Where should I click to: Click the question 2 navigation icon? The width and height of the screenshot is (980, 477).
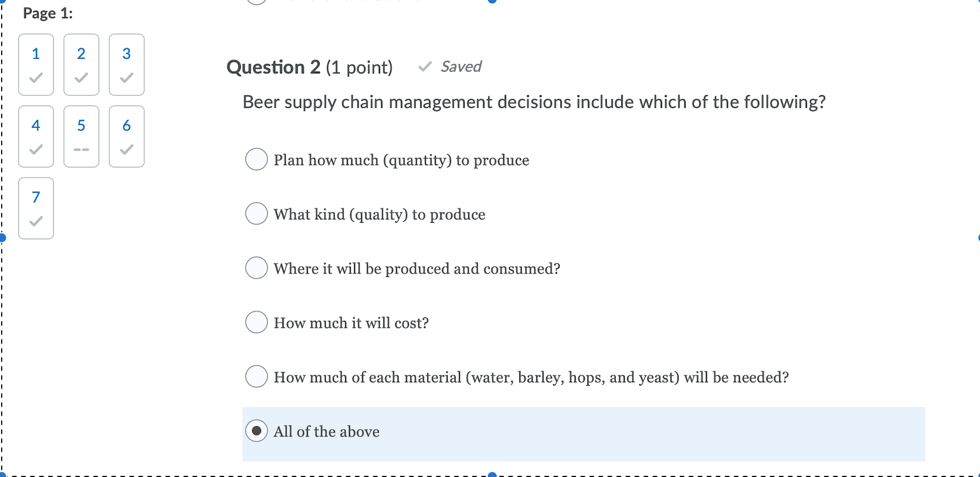[x=81, y=65]
